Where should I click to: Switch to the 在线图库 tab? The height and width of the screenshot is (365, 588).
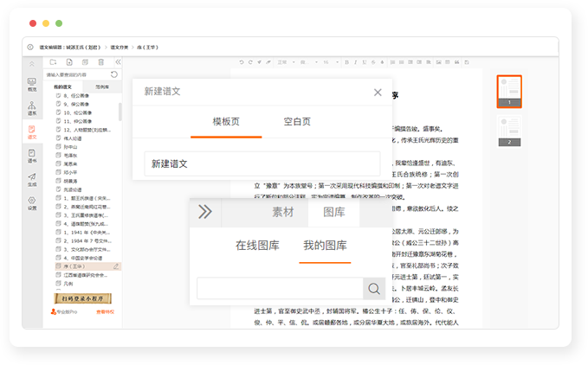click(257, 246)
